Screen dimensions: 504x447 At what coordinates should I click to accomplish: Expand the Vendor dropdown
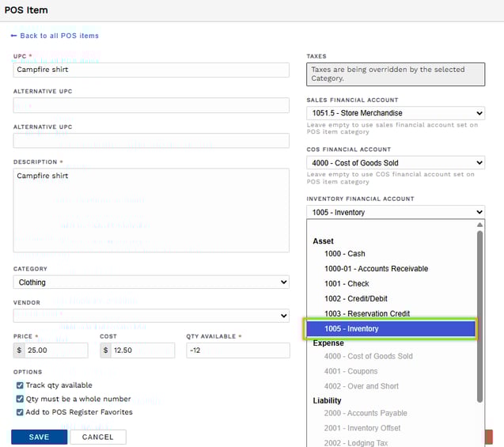pyautogui.click(x=151, y=316)
